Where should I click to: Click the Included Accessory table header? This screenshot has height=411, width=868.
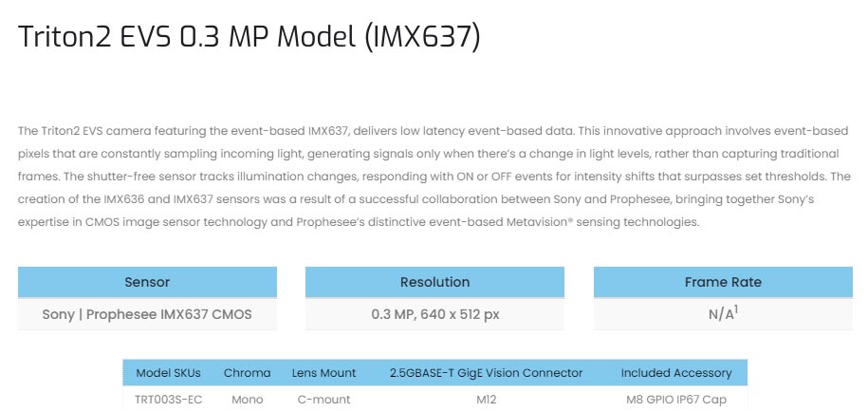676,373
